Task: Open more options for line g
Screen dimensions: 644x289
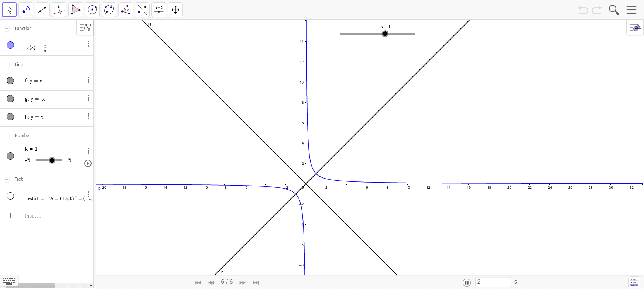Action: pyautogui.click(x=88, y=98)
